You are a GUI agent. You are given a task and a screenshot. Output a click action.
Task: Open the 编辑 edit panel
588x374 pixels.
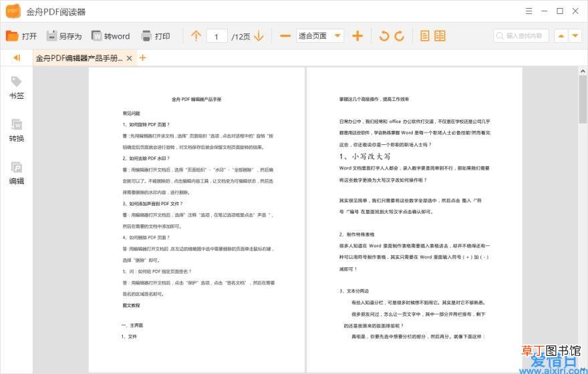pos(16,173)
